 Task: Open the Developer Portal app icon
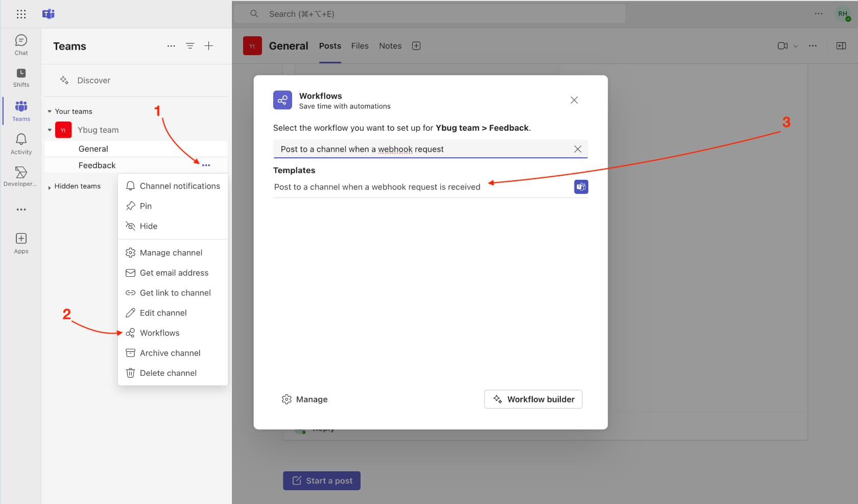click(x=21, y=176)
